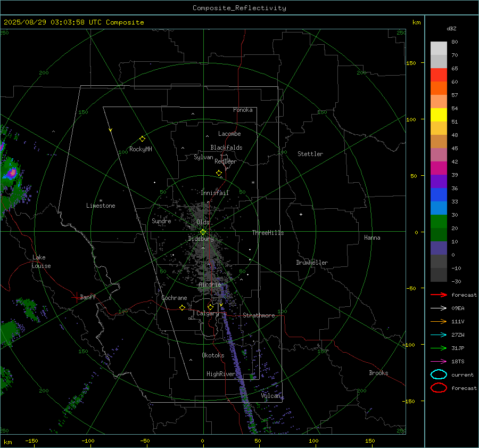
Task: Click the Lacombe city label
Action: pyautogui.click(x=229, y=134)
